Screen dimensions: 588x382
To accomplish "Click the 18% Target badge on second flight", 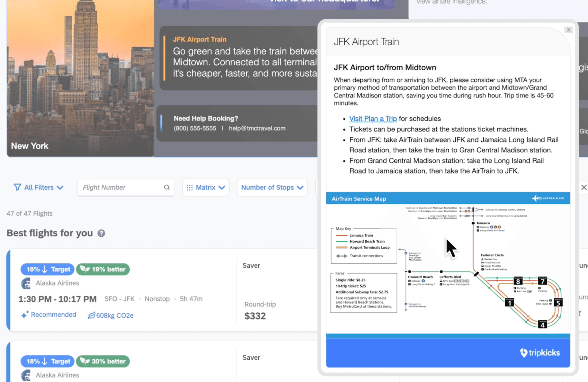I will point(47,361).
